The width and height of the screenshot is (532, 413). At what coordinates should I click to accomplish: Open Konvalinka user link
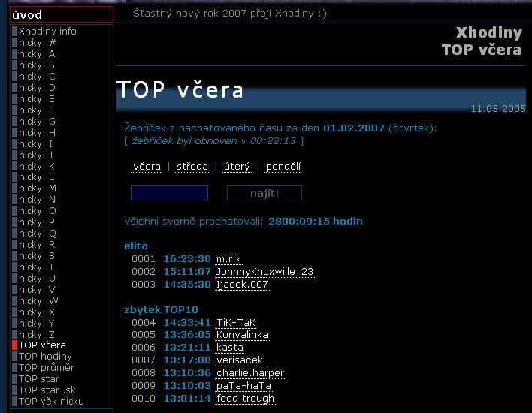tap(242, 335)
